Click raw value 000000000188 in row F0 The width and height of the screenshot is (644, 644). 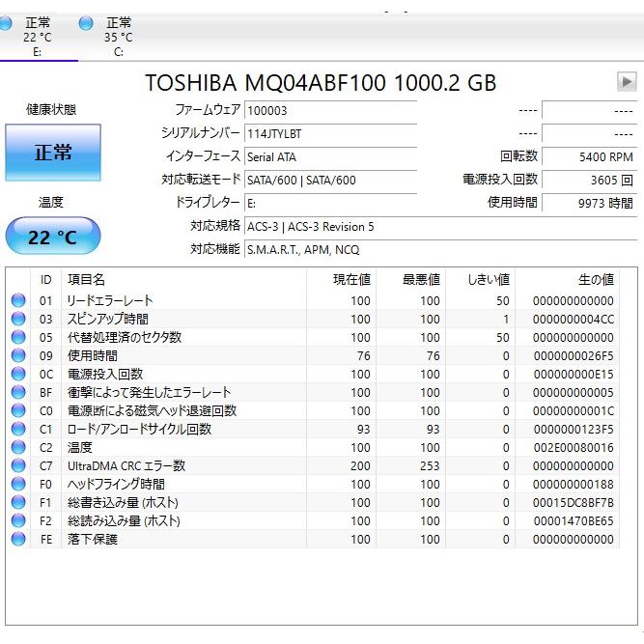click(574, 485)
